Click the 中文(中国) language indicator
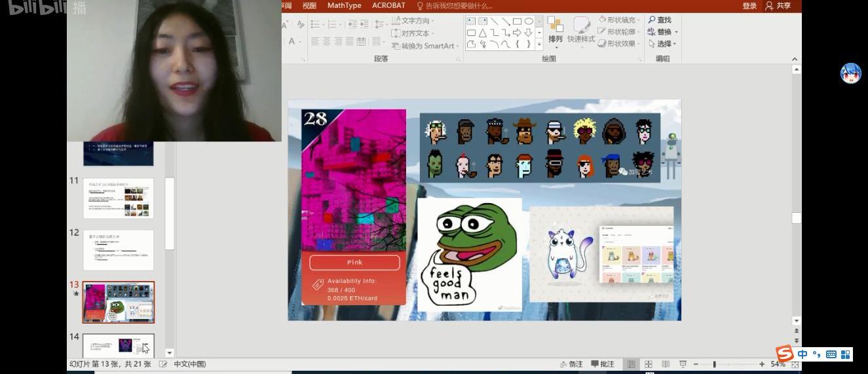The image size is (868, 374). click(190, 364)
